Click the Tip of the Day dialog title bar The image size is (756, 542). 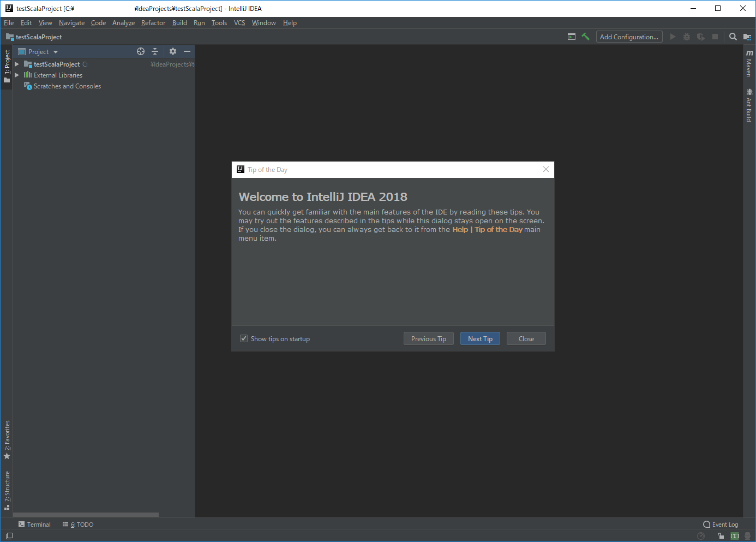(393, 170)
